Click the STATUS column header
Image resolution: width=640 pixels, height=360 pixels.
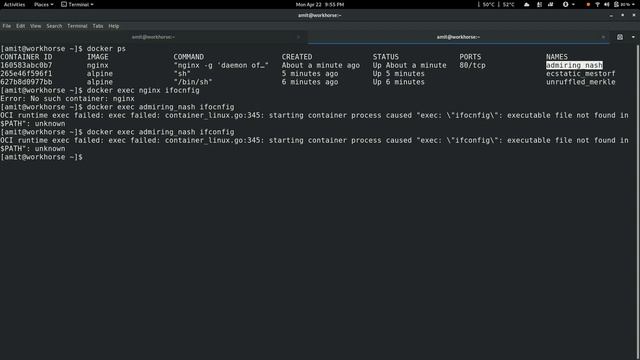tap(385, 57)
